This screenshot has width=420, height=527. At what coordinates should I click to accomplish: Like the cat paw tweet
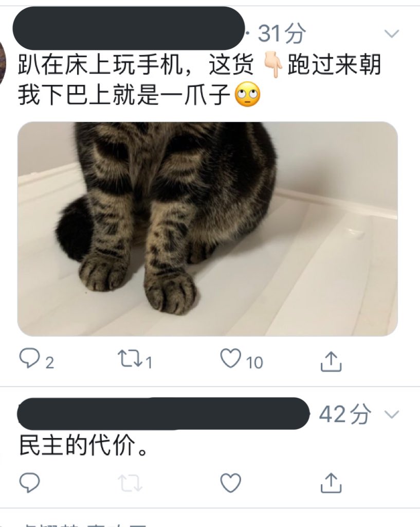(231, 358)
